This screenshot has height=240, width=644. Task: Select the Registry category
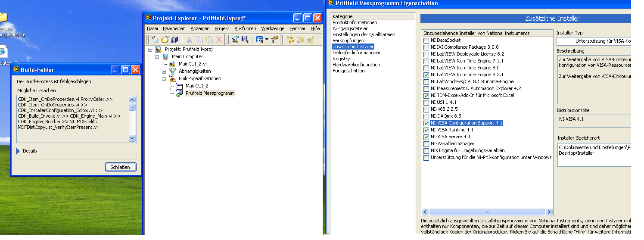(x=341, y=59)
